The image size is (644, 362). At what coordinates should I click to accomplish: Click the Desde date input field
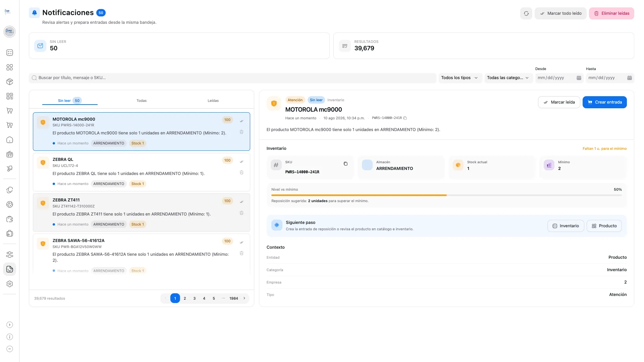[x=559, y=78]
